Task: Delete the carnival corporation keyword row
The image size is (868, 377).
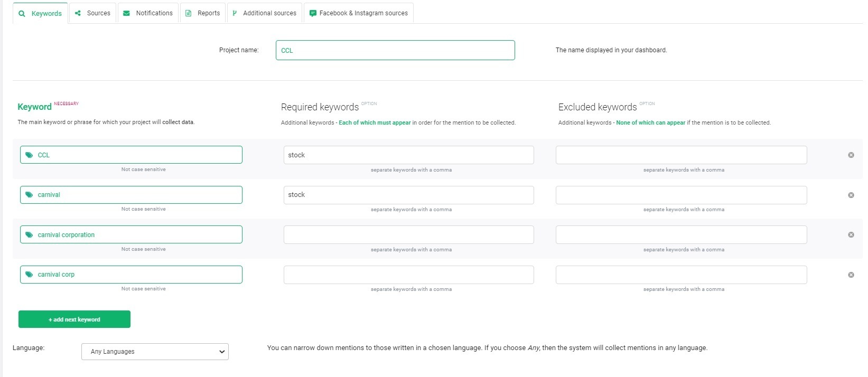Action: [x=851, y=235]
